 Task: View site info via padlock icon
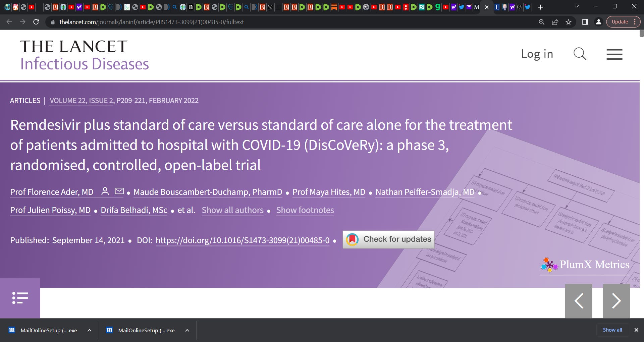click(x=53, y=22)
